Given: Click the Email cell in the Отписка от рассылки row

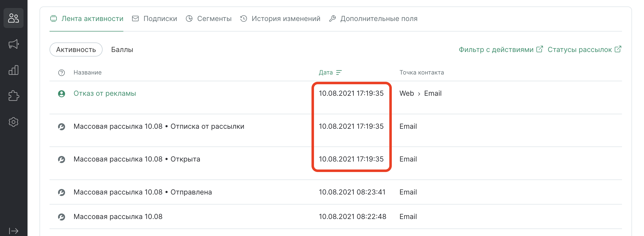Looking at the screenshot, I should coord(408,126).
